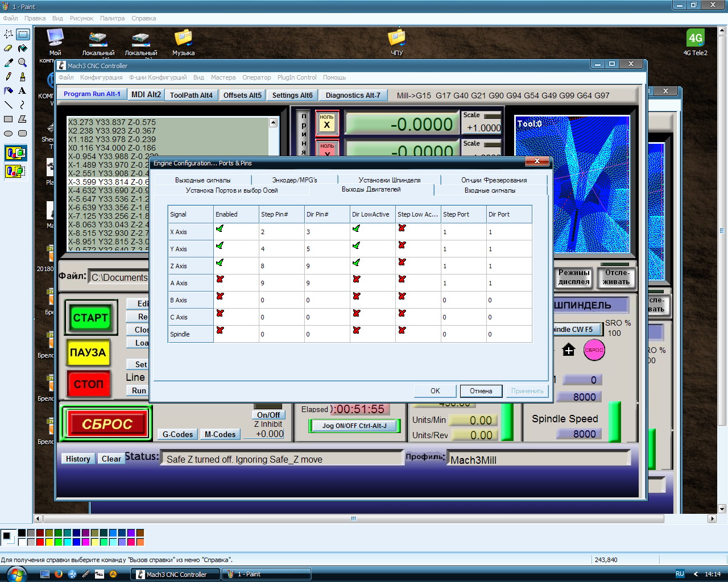Choose the Brush tool
This screenshot has width=728, height=582.
[23, 76]
